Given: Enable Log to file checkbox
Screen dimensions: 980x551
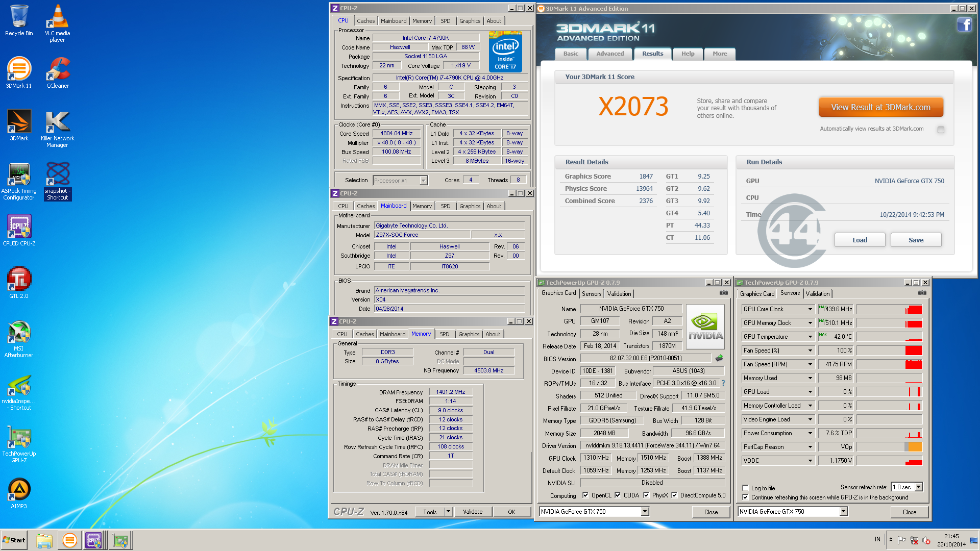Looking at the screenshot, I should (745, 488).
